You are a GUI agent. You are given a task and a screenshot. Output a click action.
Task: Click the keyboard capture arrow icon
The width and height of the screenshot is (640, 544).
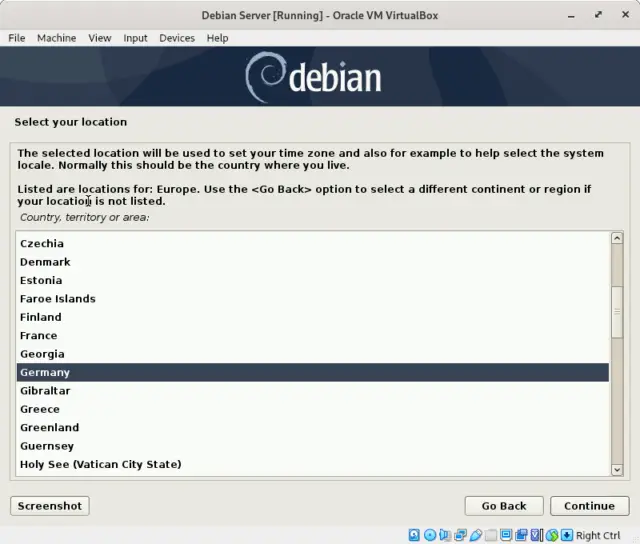(567, 535)
